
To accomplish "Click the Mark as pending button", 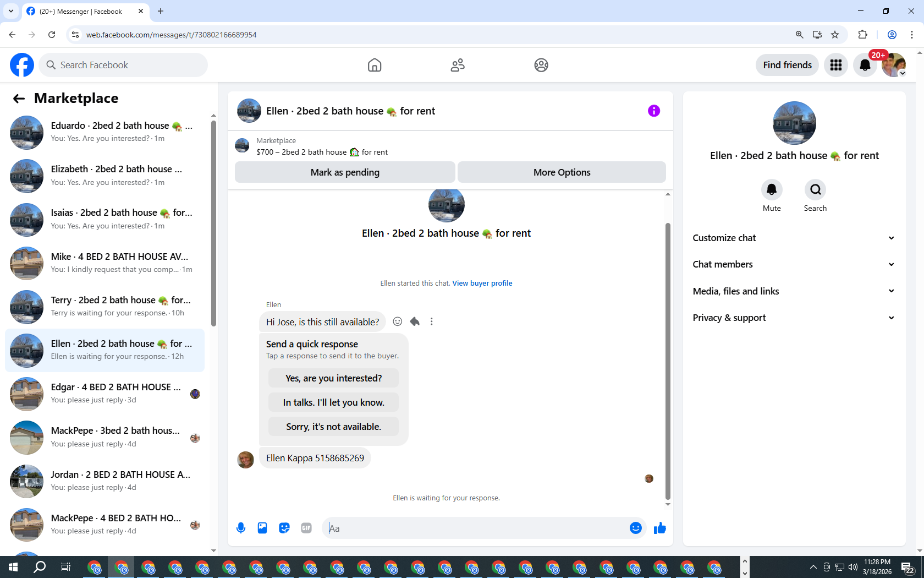I will (x=345, y=172).
